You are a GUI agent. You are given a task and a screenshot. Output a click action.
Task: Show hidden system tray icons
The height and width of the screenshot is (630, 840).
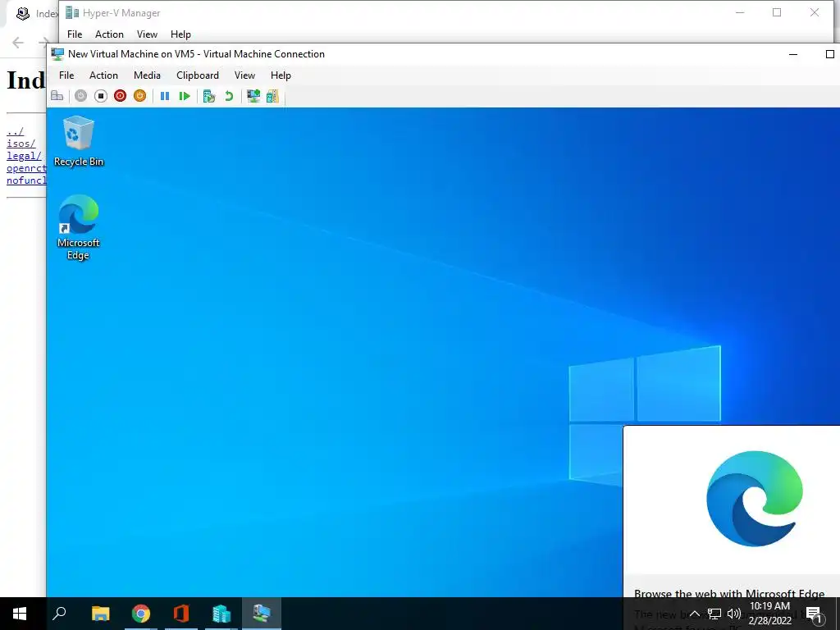pyautogui.click(x=694, y=614)
